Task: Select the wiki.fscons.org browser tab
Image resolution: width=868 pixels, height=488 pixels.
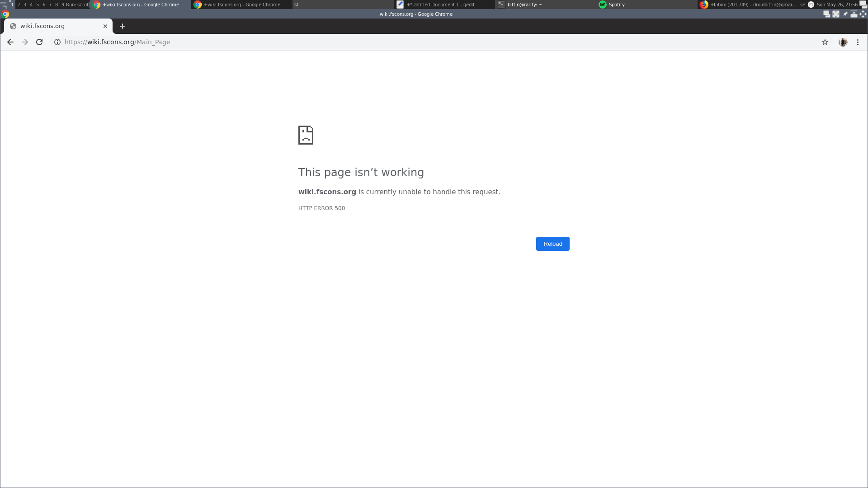Action: point(54,26)
